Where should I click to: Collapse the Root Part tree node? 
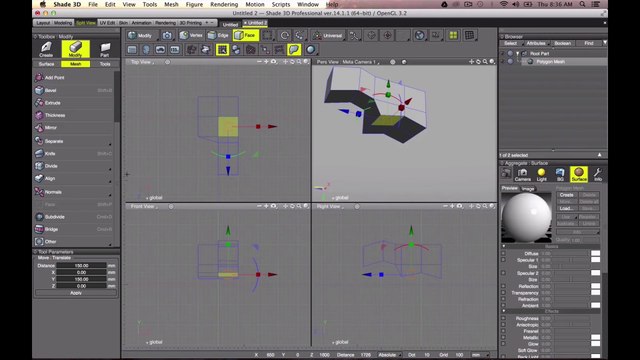(518, 53)
